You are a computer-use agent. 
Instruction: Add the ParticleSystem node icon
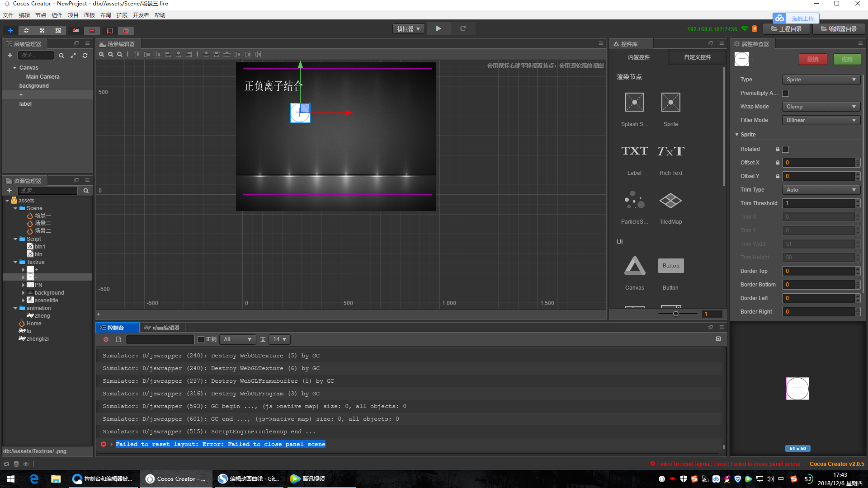click(634, 200)
